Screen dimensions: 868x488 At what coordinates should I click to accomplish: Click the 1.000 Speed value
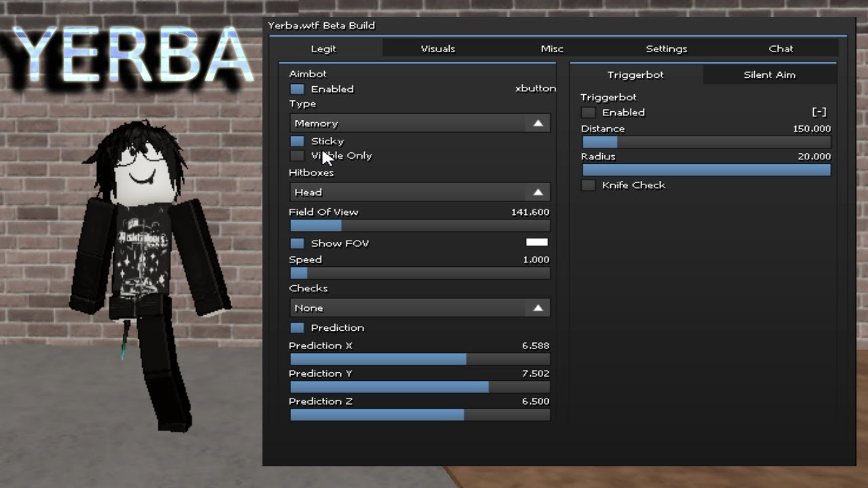[x=536, y=260]
